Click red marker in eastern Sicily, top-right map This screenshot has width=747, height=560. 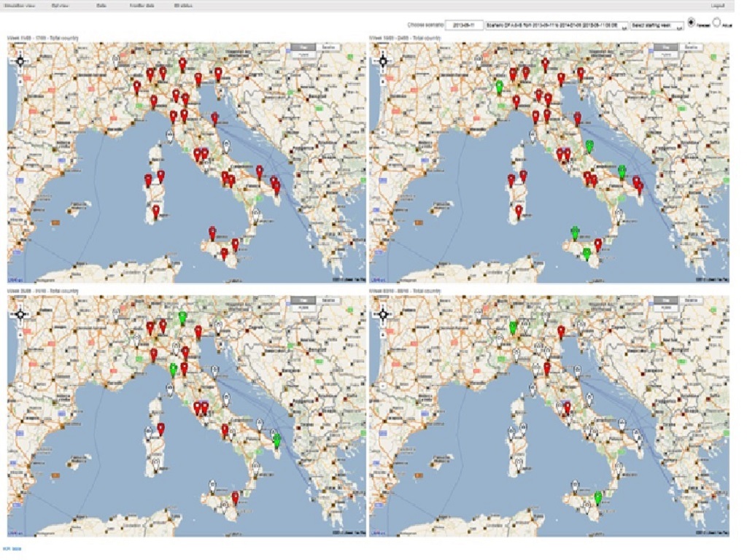[598, 245]
